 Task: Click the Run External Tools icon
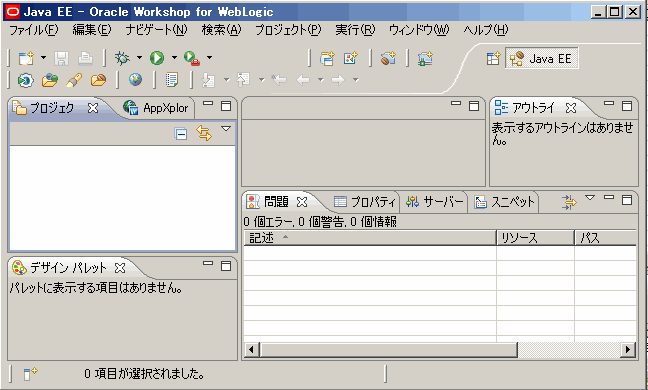192,58
